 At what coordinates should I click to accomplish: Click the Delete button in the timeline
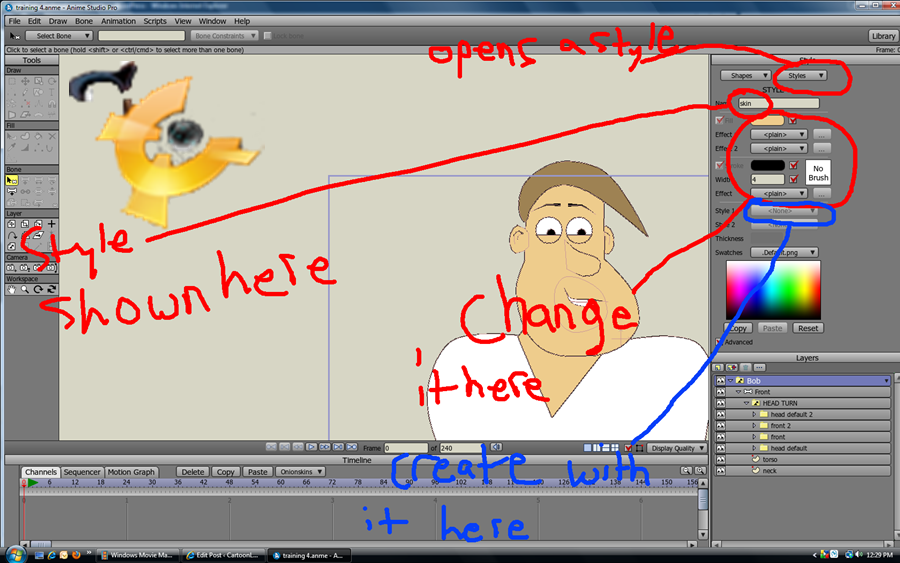tap(193, 472)
